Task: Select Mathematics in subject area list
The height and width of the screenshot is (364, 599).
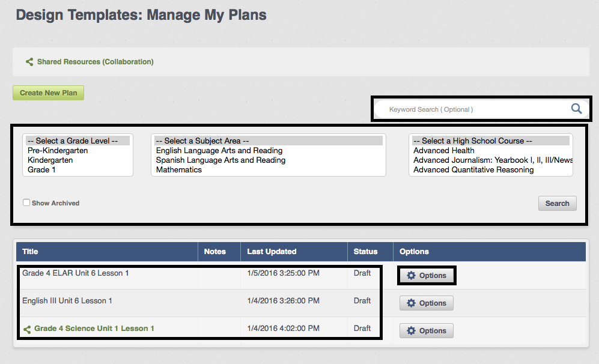Action: click(x=179, y=169)
